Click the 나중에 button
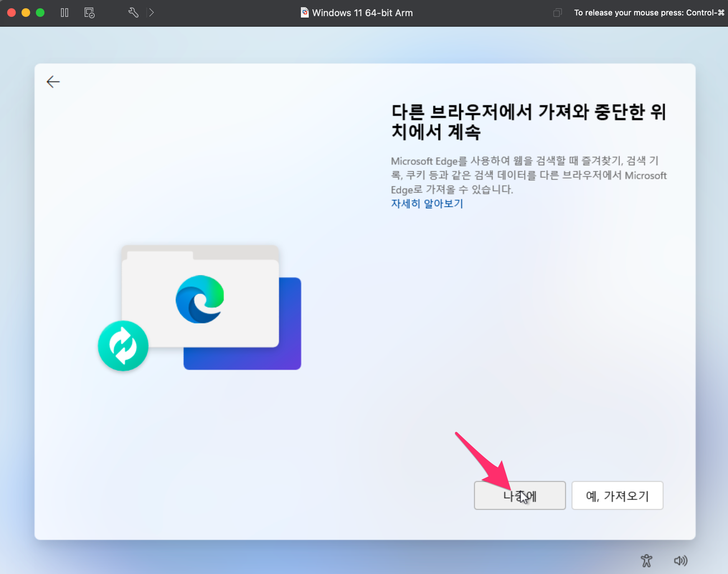 pyautogui.click(x=520, y=495)
